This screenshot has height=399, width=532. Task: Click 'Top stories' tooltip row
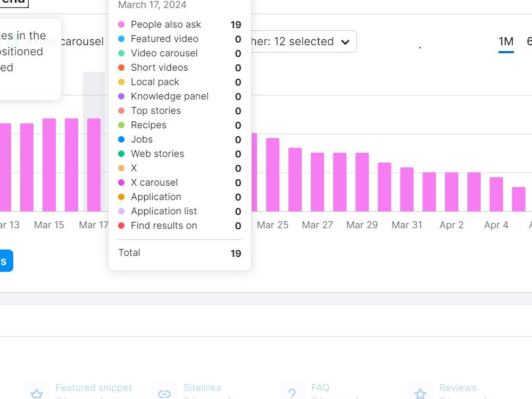pyautogui.click(x=179, y=111)
